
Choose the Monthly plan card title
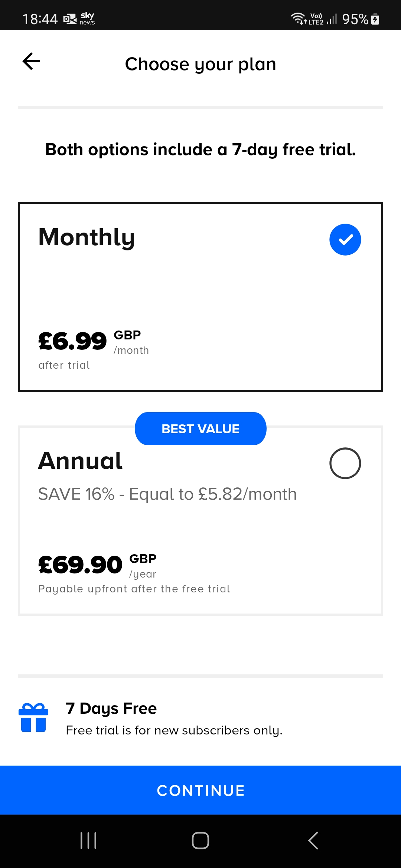pyautogui.click(x=87, y=237)
